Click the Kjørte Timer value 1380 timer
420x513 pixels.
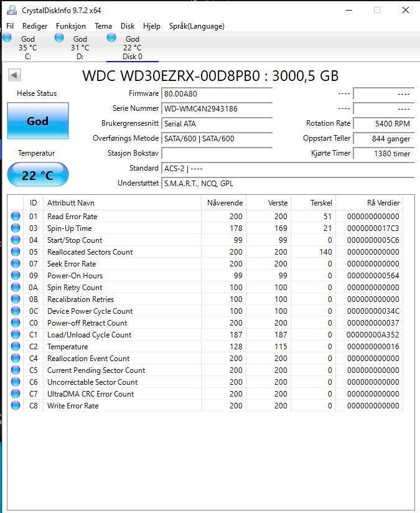point(384,153)
